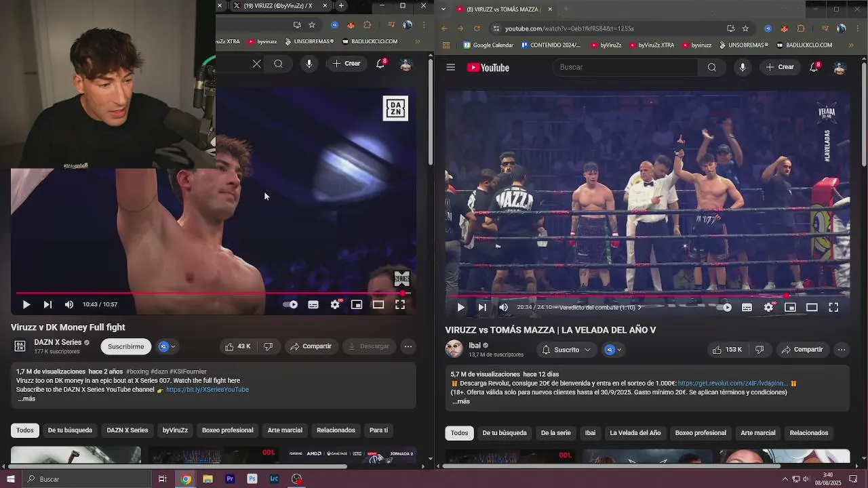Image resolution: width=868 pixels, height=488 pixels.
Task: Expand right video description with ...más
Action: 461,401
